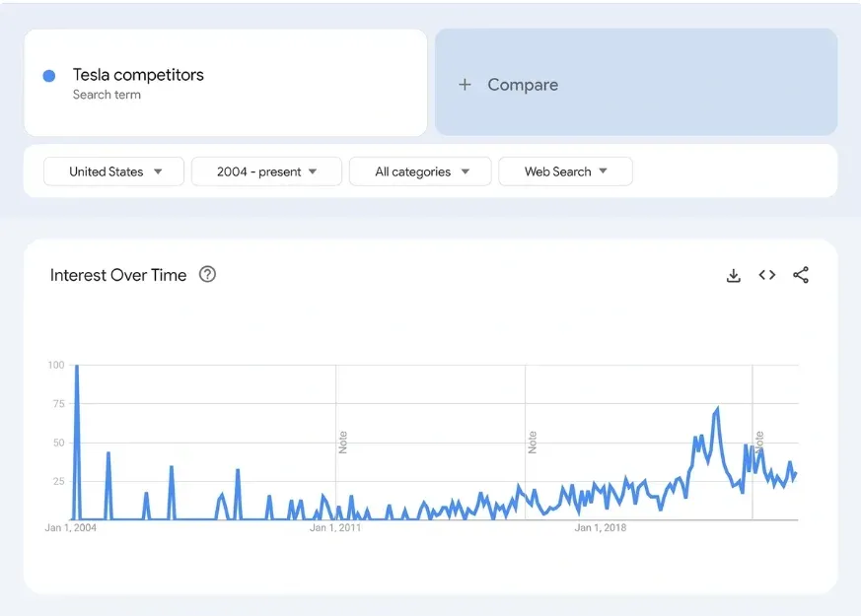Click the blue dot beside Tesla competitors

tap(49, 76)
